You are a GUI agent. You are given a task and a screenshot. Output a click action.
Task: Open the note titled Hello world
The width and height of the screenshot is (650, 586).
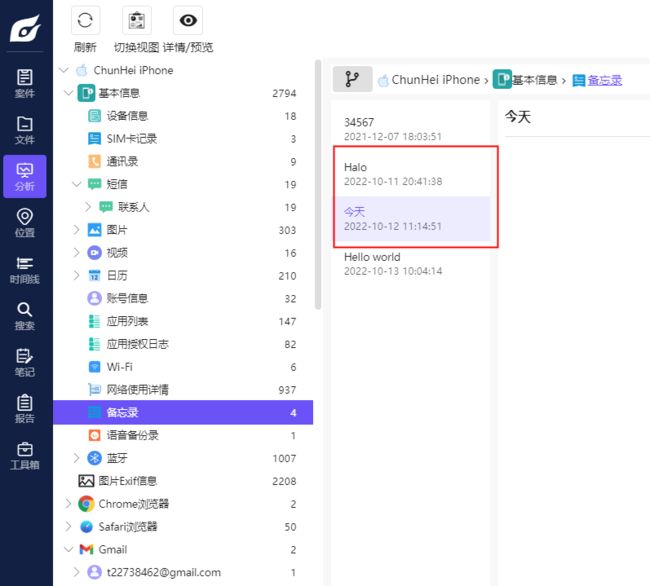click(x=412, y=264)
